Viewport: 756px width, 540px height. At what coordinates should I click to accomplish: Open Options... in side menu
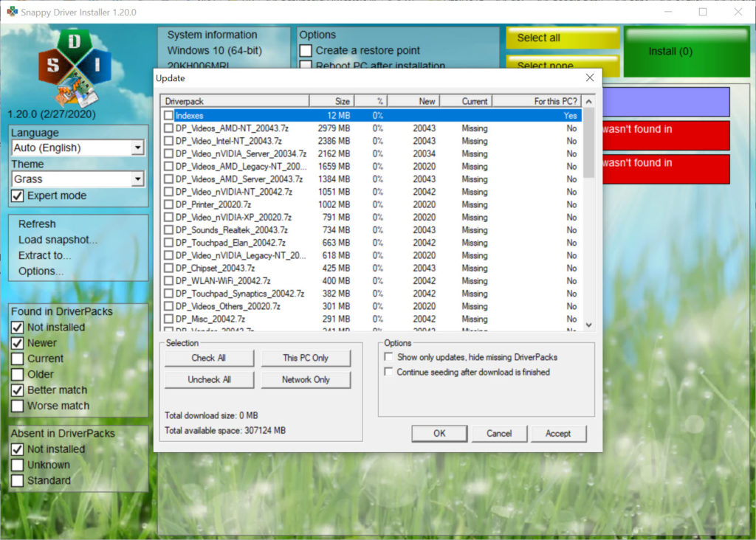[x=41, y=271]
